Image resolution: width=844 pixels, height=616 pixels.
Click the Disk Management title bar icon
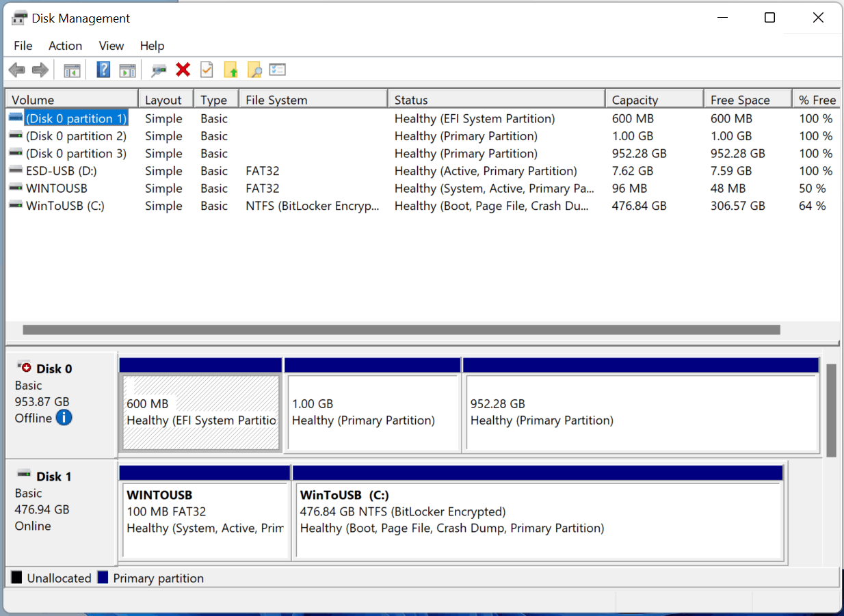[x=20, y=18]
